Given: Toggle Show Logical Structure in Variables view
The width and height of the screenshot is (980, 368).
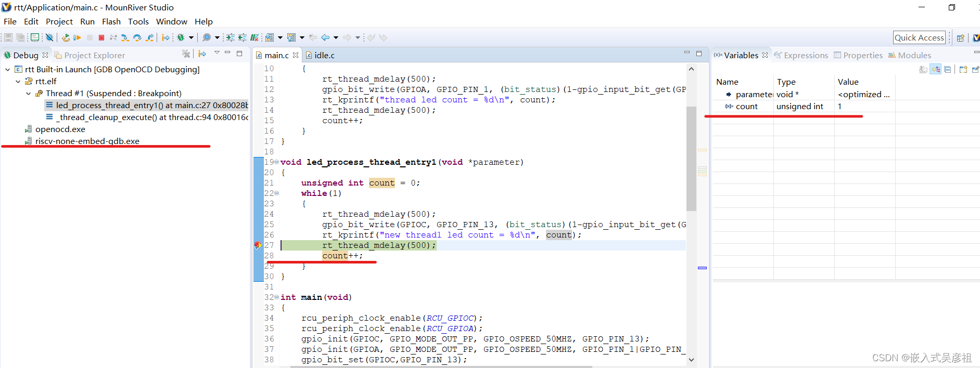Looking at the screenshot, I should (936, 69).
